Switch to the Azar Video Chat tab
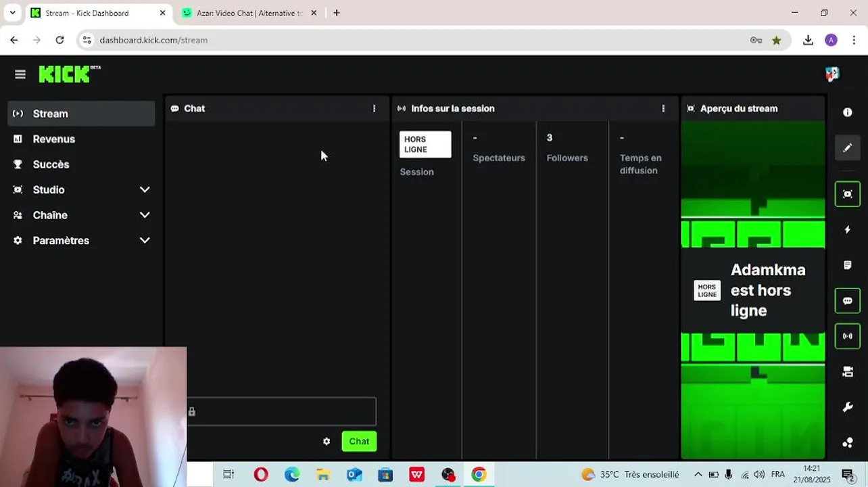 248,13
